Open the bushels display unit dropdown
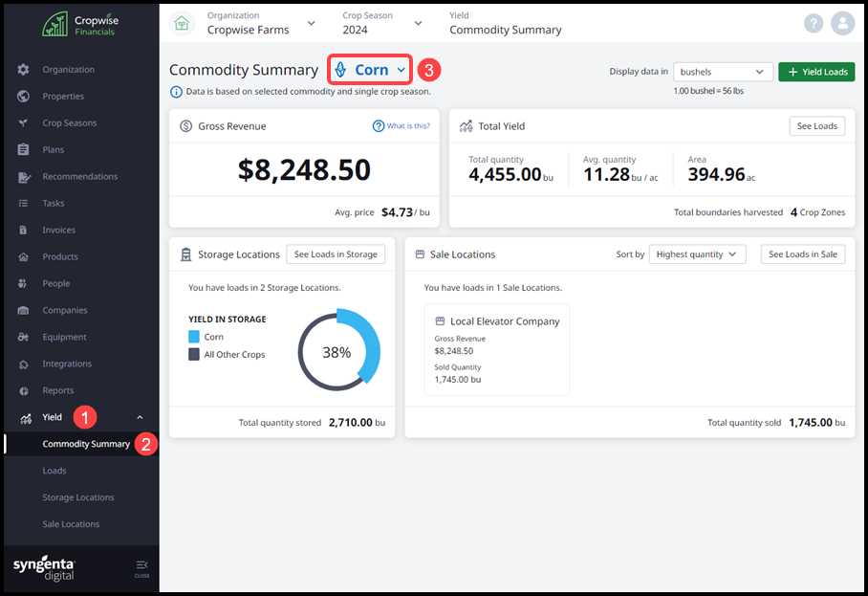This screenshot has height=596, width=868. click(723, 72)
